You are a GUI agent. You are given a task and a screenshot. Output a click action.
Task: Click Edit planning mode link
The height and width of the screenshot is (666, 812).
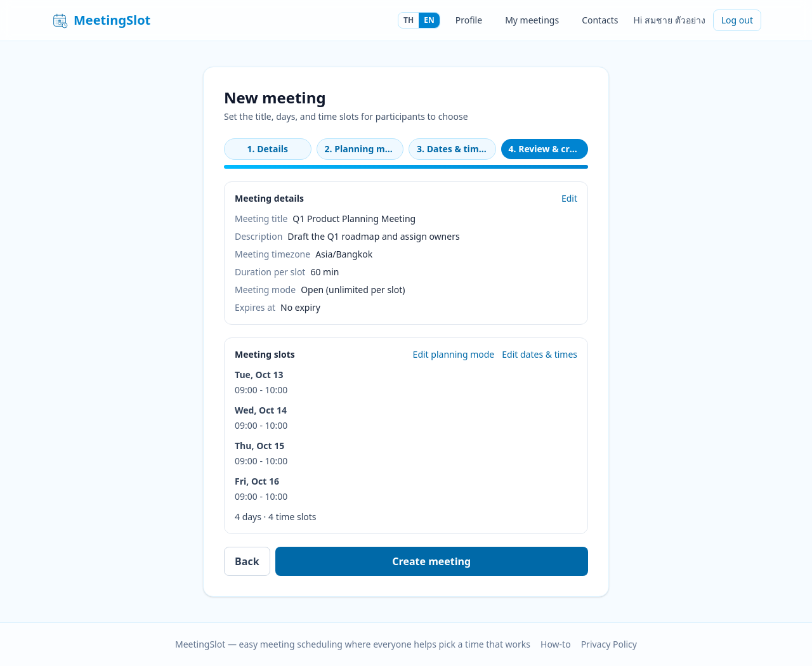tap(454, 355)
